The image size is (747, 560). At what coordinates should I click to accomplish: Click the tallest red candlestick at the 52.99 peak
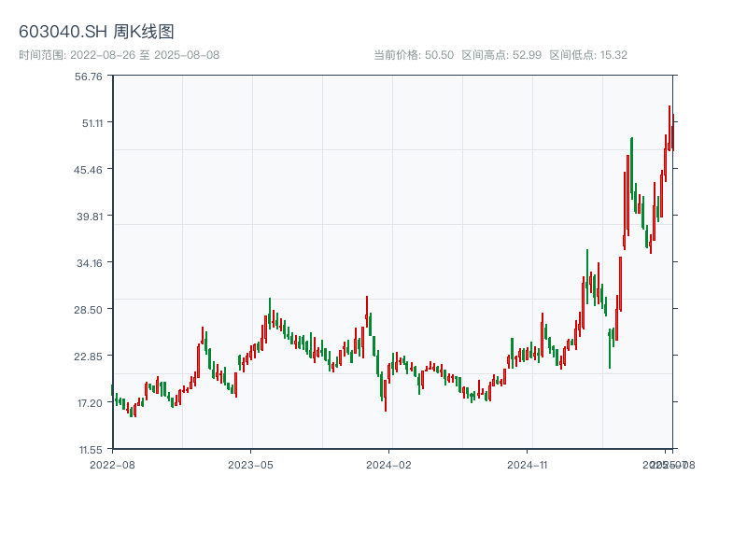click(x=669, y=128)
